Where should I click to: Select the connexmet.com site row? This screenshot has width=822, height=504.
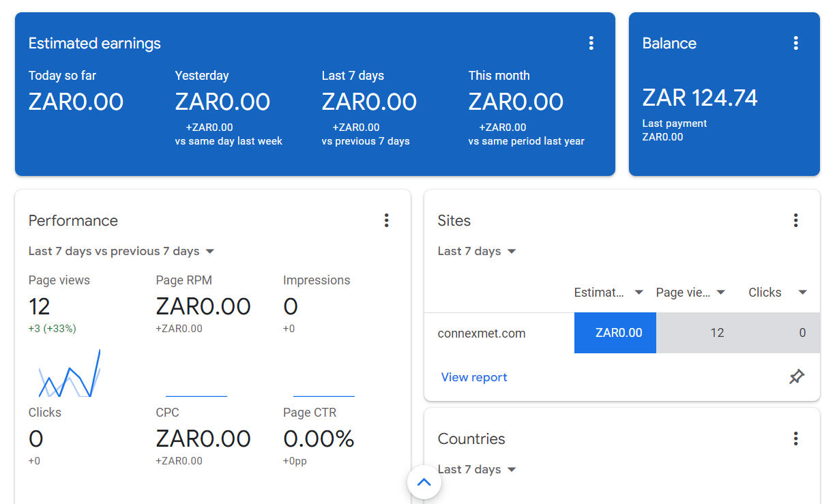482,333
